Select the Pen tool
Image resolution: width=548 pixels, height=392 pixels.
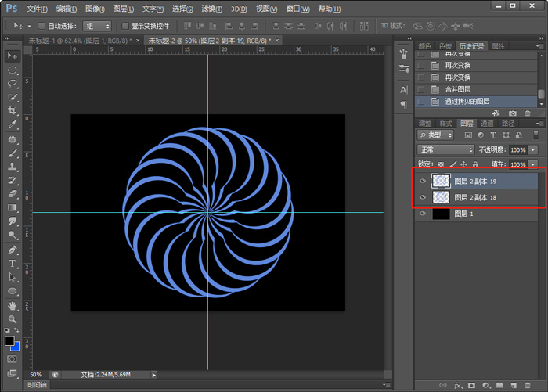[13, 250]
